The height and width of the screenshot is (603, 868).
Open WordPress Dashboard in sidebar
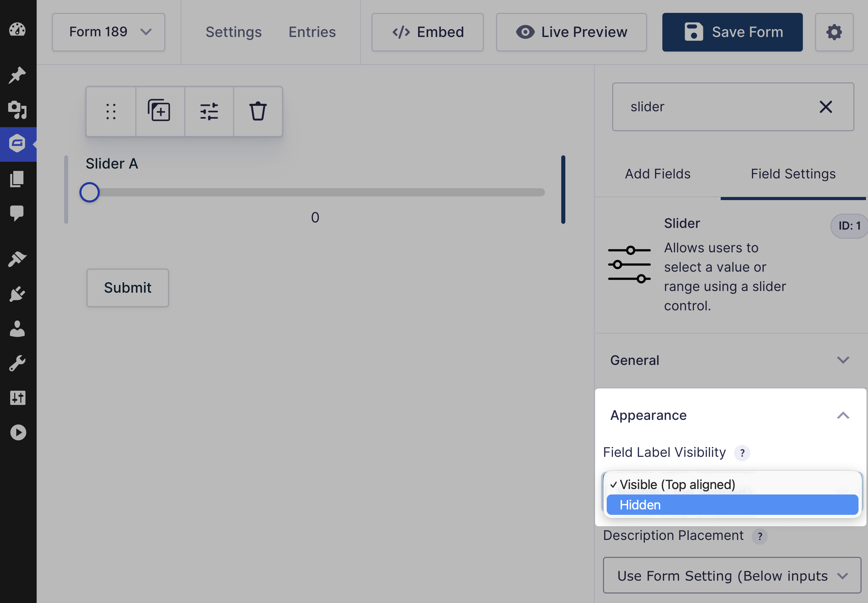click(x=17, y=30)
